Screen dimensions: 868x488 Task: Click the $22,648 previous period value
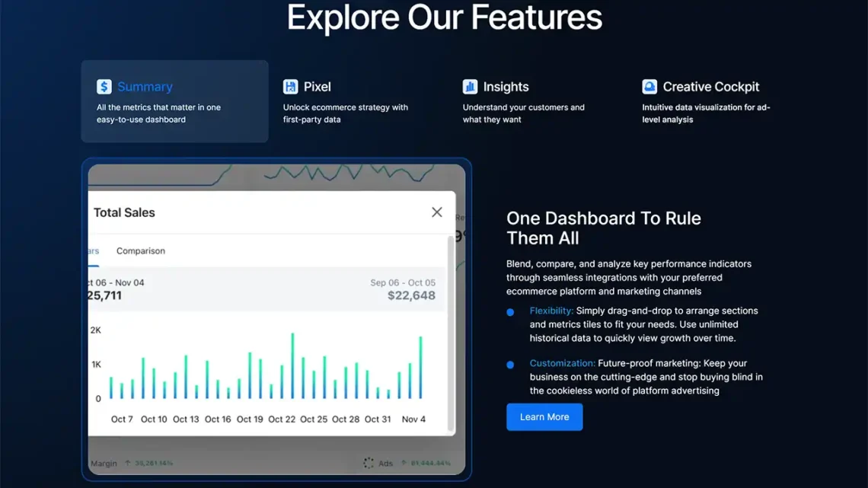[411, 295]
